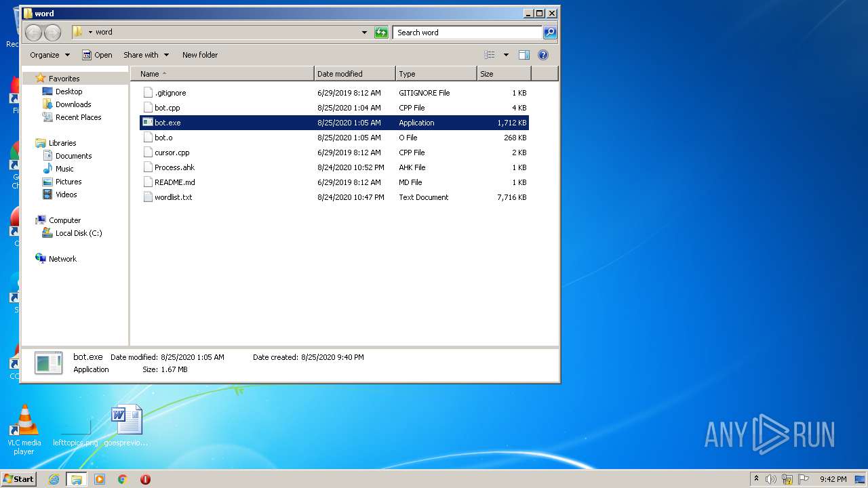This screenshot has height=488, width=868.
Task: Click the wordlist.txt document icon
Action: 148,197
